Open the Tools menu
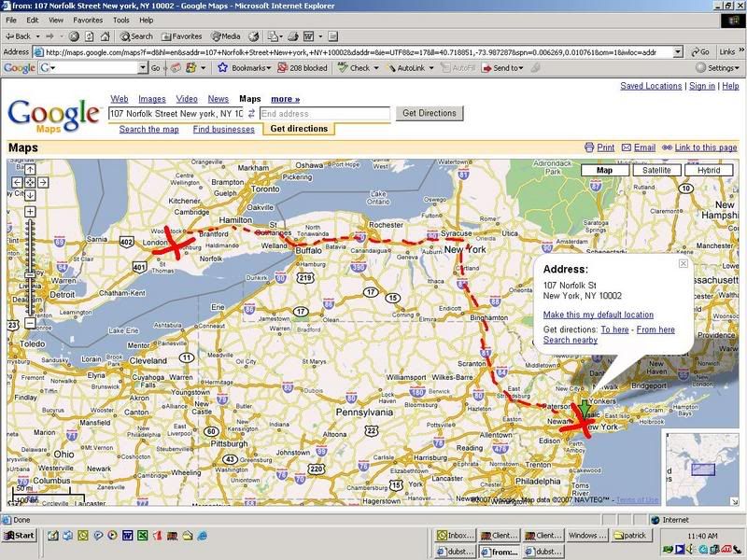This screenshot has width=747, height=560. (121, 20)
